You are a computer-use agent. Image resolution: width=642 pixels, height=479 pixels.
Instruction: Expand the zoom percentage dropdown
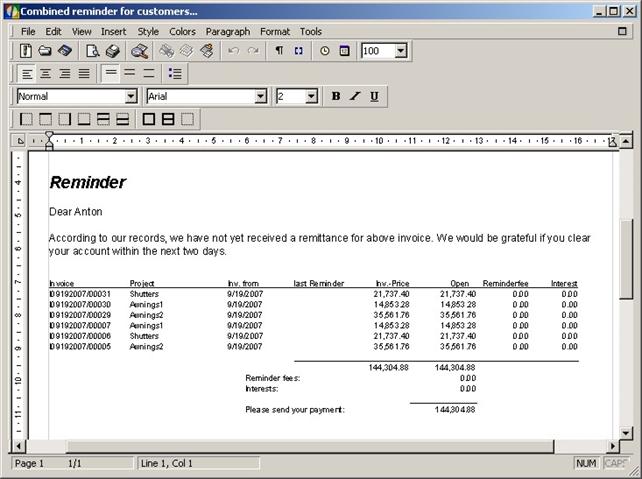400,51
